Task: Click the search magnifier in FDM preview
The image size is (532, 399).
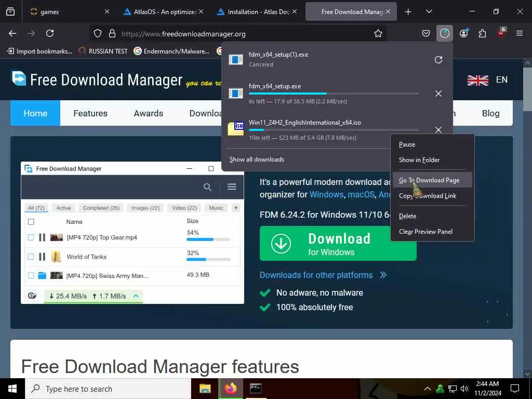Action: [x=207, y=187]
